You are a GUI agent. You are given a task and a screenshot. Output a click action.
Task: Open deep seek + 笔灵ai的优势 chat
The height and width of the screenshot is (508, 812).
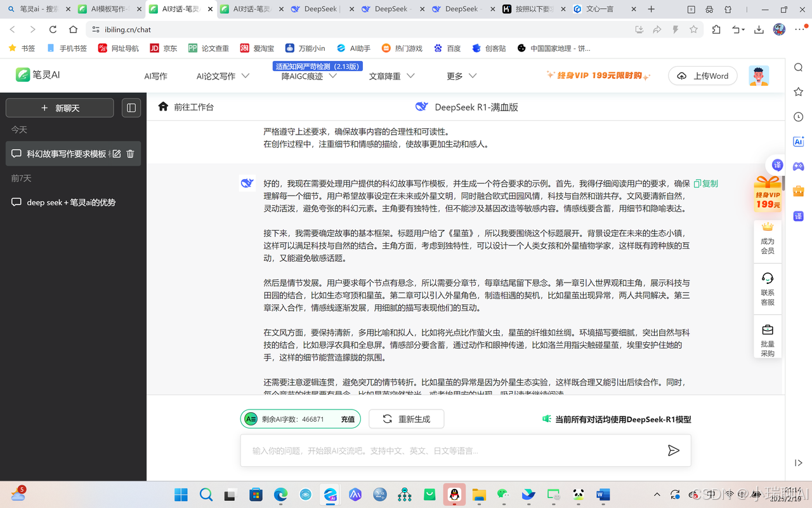coord(73,203)
